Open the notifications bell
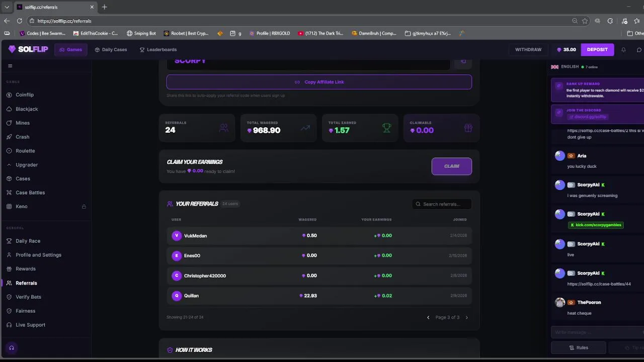The height and width of the screenshot is (362, 644). click(623, 50)
